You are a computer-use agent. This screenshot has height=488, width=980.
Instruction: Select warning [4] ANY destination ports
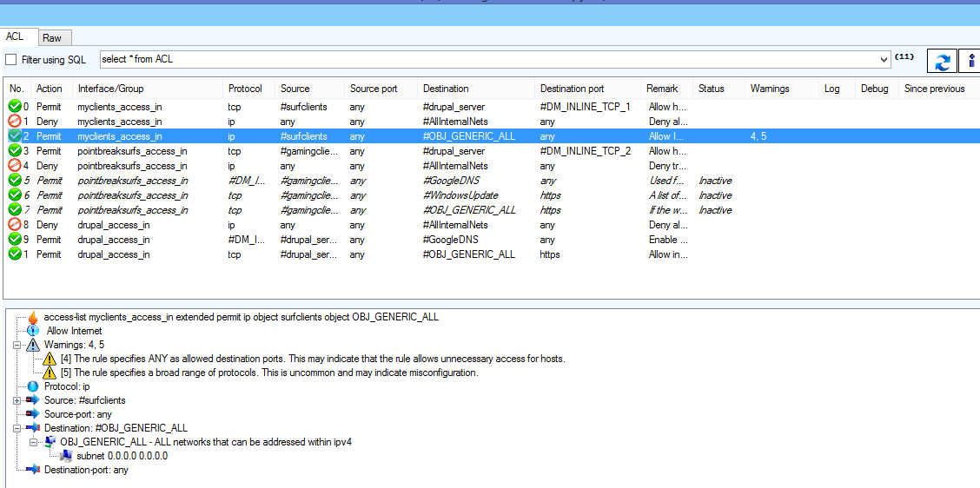(313, 359)
